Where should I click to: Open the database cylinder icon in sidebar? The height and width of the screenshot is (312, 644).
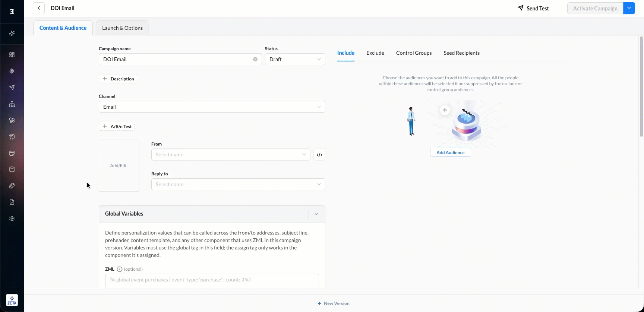pyautogui.click(x=12, y=169)
